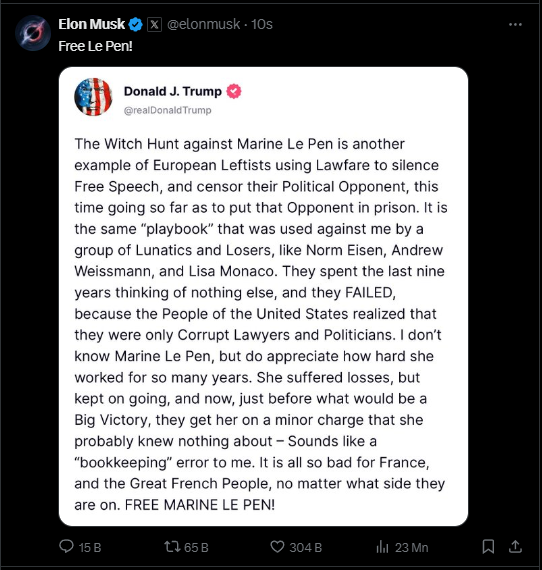Click the Donald J. Trump name in card

[173, 91]
